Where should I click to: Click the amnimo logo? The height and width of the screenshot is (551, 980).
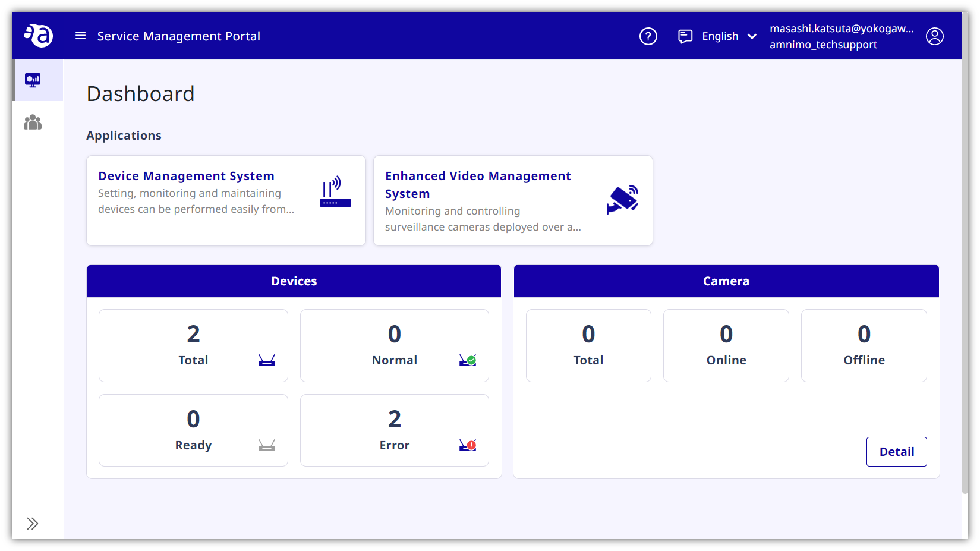point(38,35)
